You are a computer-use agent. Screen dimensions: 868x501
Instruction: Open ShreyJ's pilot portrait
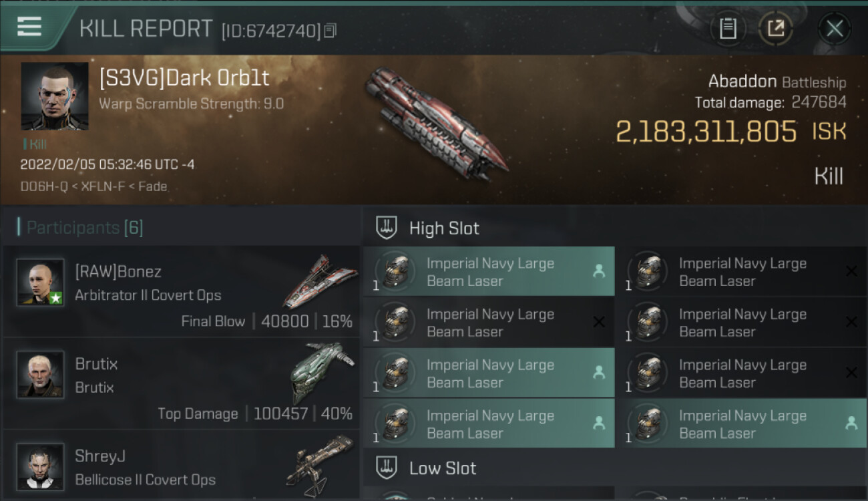[x=40, y=466]
